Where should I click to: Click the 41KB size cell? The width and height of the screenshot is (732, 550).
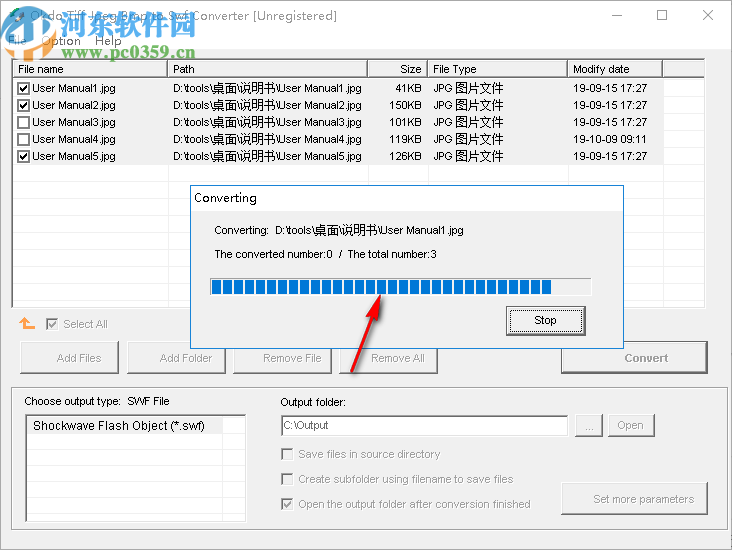pos(408,88)
